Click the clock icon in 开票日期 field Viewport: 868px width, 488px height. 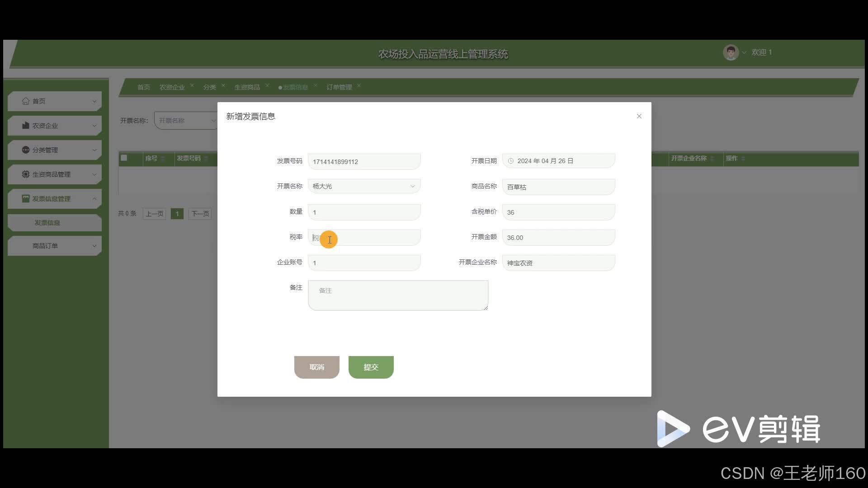click(x=511, y=161)
